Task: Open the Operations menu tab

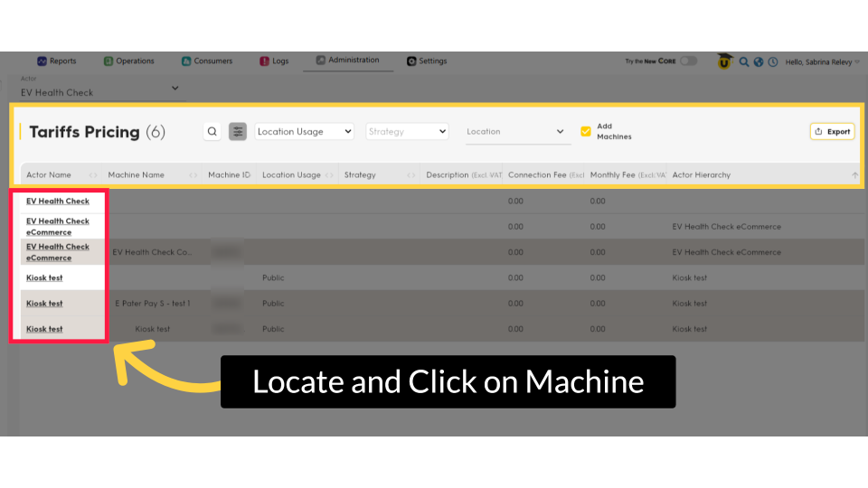Action: pyautogui.click(x=128, y=61)
